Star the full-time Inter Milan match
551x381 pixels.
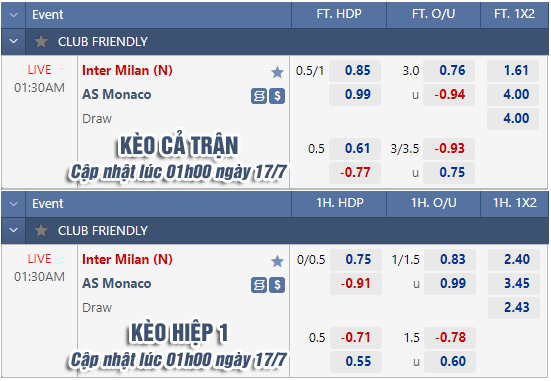click(277, 72)
